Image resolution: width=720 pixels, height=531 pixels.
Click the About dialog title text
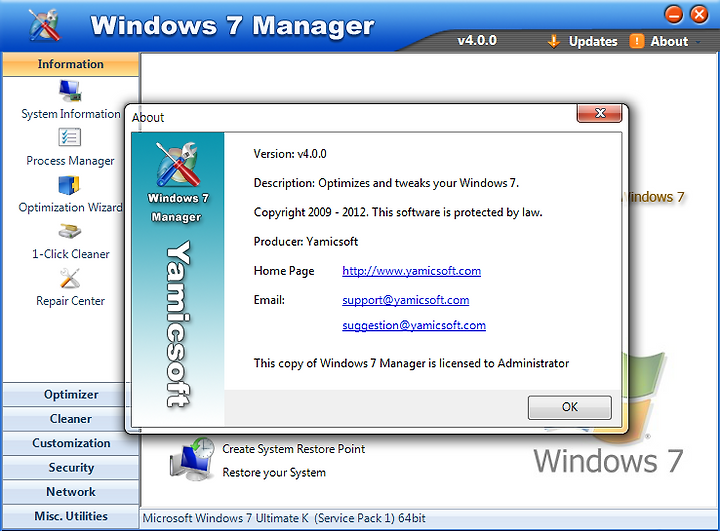pos(148,118)
